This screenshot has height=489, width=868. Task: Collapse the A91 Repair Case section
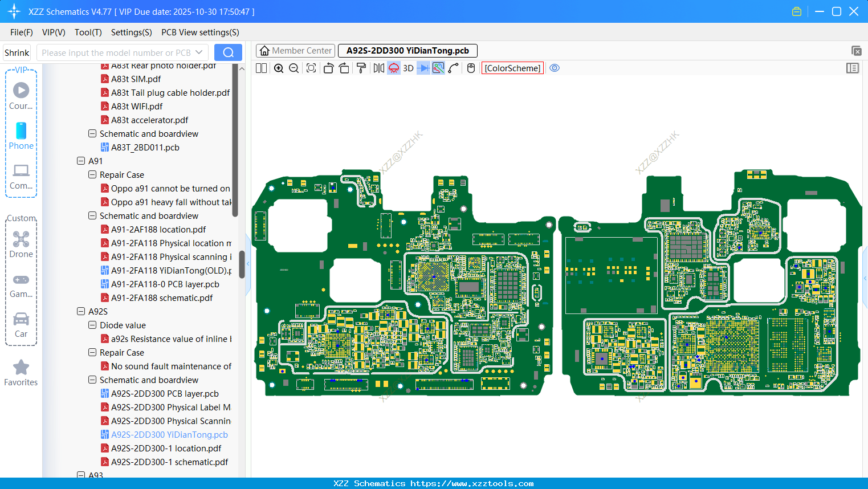(x=92, y=174)
